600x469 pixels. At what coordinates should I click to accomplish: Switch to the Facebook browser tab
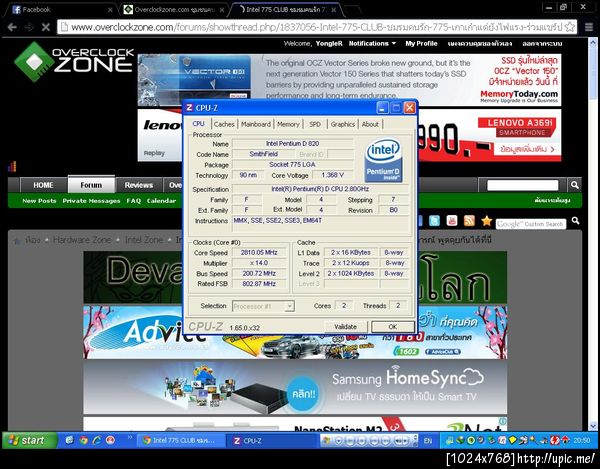61,10
